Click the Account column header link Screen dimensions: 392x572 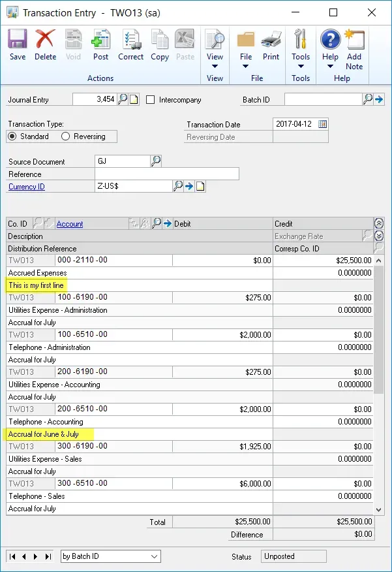(x=70, y=224)
